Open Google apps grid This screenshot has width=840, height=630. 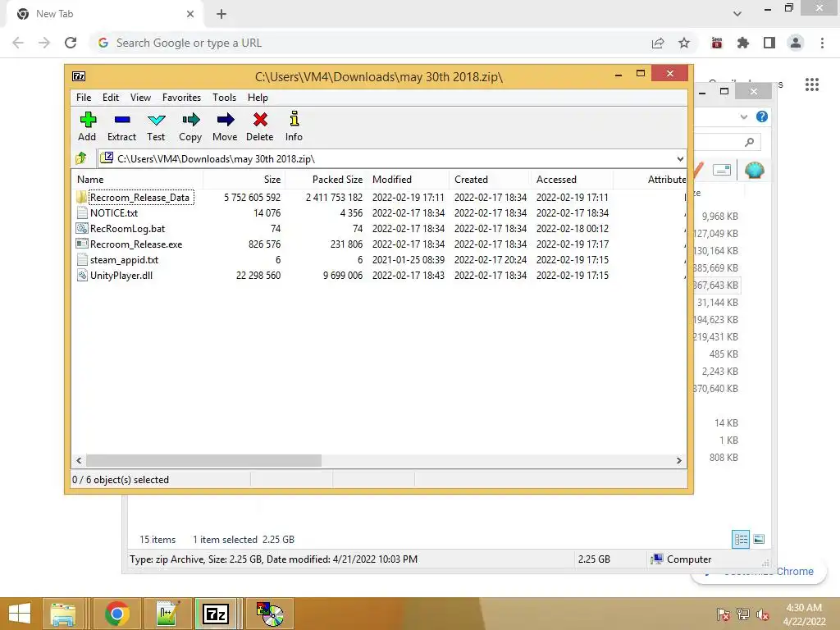(812, 84)
